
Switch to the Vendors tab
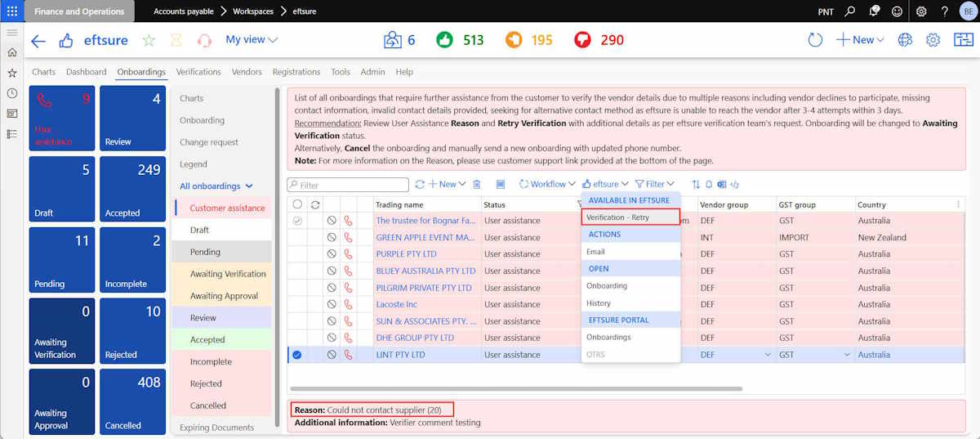coord(247,72)
